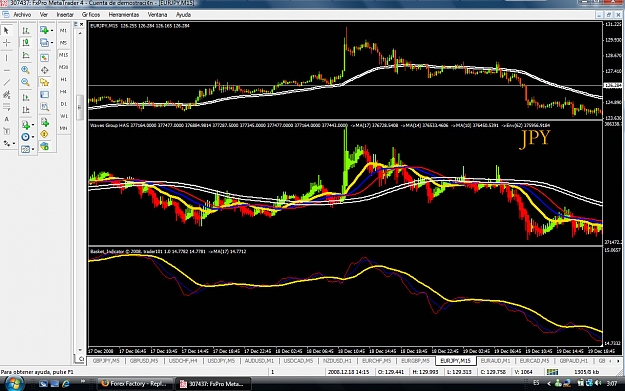Pick the horizontal line drawing tool
This screenshot has height=391, width=625.
pyautogui.click(x=6, y=70)
